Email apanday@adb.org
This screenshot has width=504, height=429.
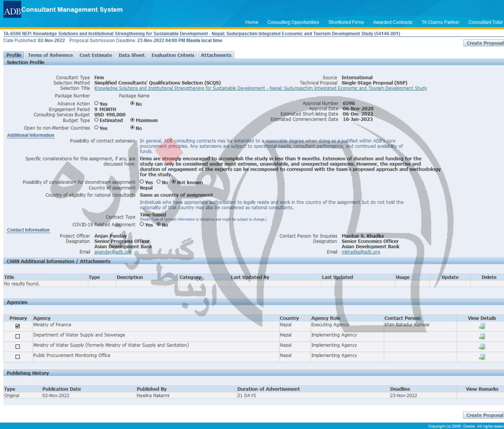(113, 252)
